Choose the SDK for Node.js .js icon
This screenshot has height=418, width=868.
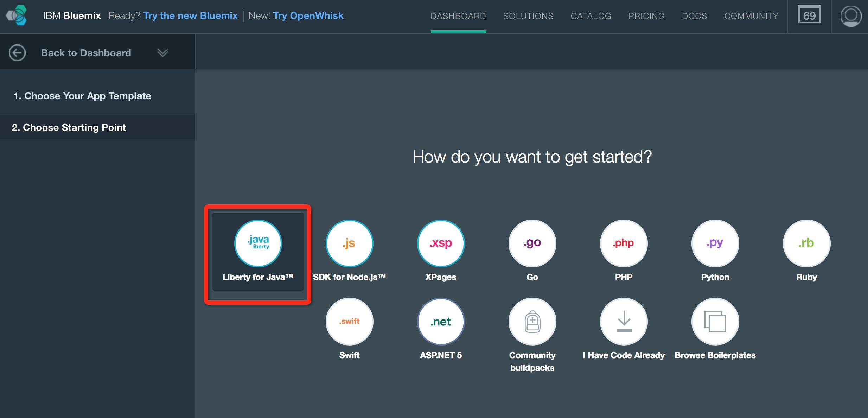pos(349,243)
